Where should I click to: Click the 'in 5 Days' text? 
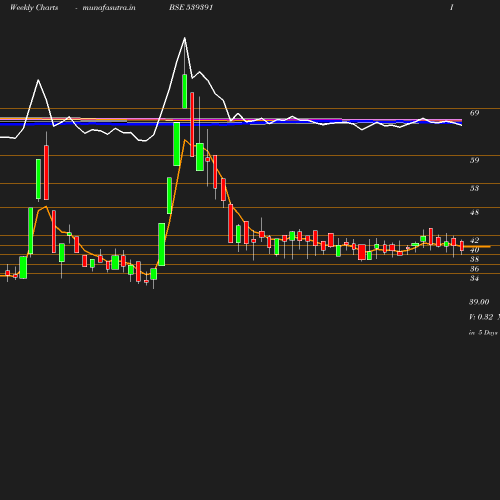483,333
